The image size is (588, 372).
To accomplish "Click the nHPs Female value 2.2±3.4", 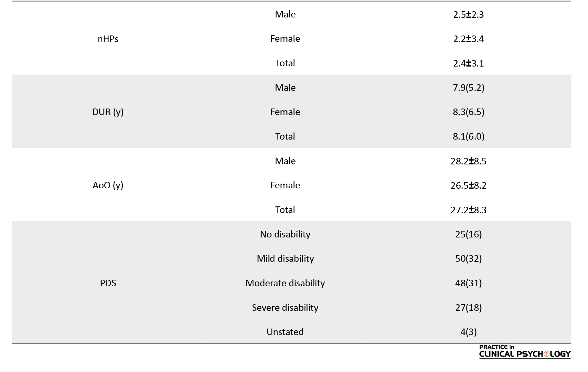I will pos(469,39).
